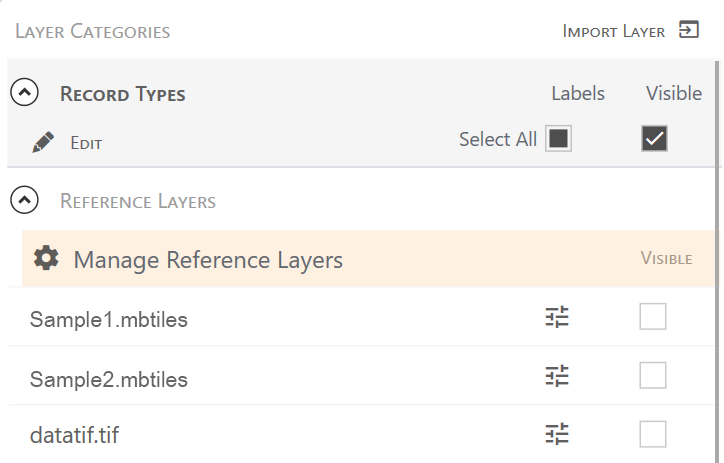This screenshot has width=724, height=463.
Task: Toggle Select All labels checkbox
Action: (558, 139)
